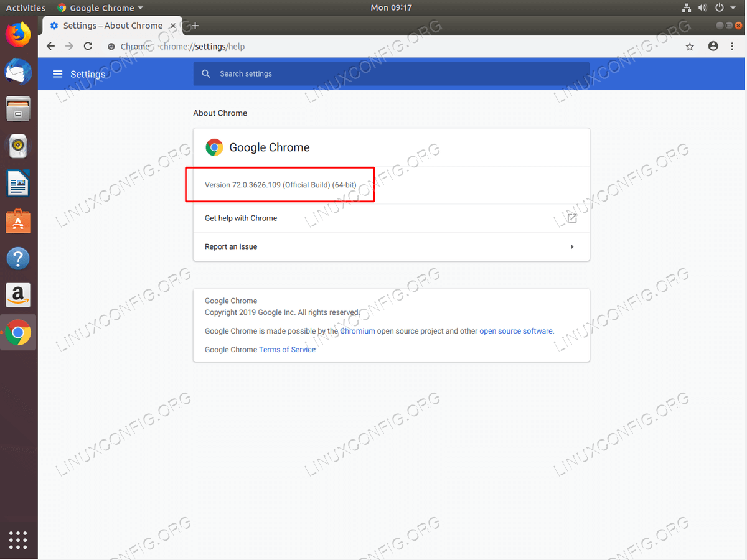Image resolution: width=747 pixels, height=560 pixels.
Task: Open Report an issue row
Action: click(x=392, y=247)
